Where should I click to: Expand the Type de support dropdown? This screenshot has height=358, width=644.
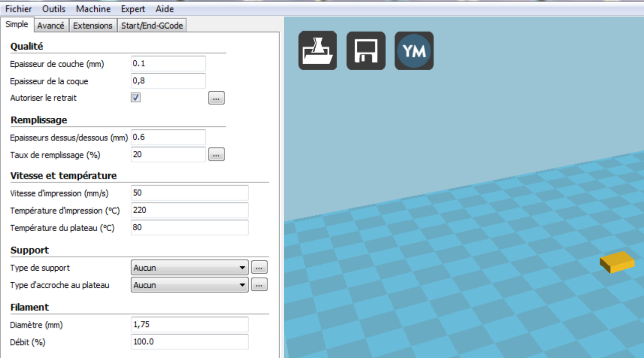pyautogui.click(x=189, y=268)
